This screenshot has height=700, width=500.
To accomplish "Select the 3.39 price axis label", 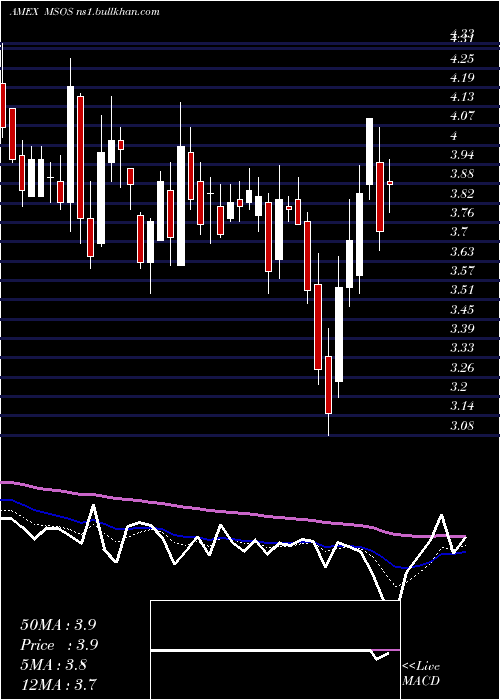I will point(462,328).
